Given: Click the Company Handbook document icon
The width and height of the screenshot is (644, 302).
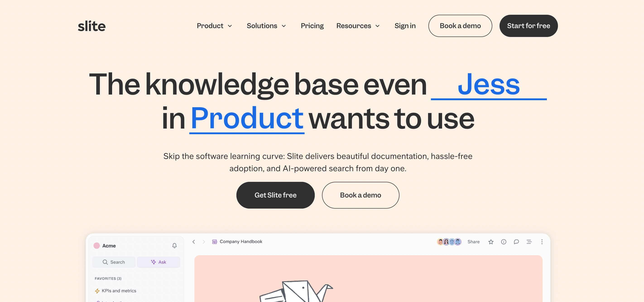Looking at the screenshot, I should point(214,242).
